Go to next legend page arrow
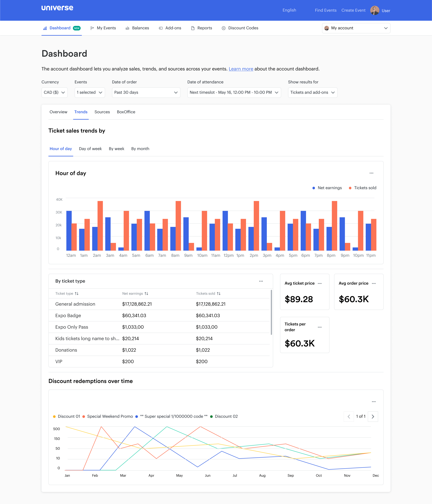Screen dimensions: 432x504 (x=373, y=417)
